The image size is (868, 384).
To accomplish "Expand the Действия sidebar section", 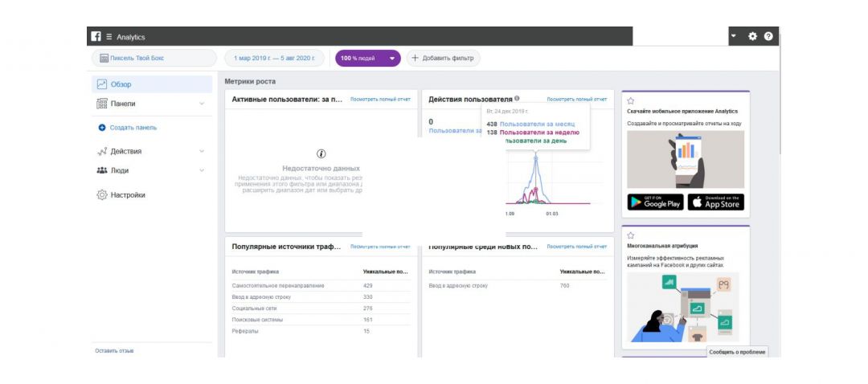I will [202, 151].
